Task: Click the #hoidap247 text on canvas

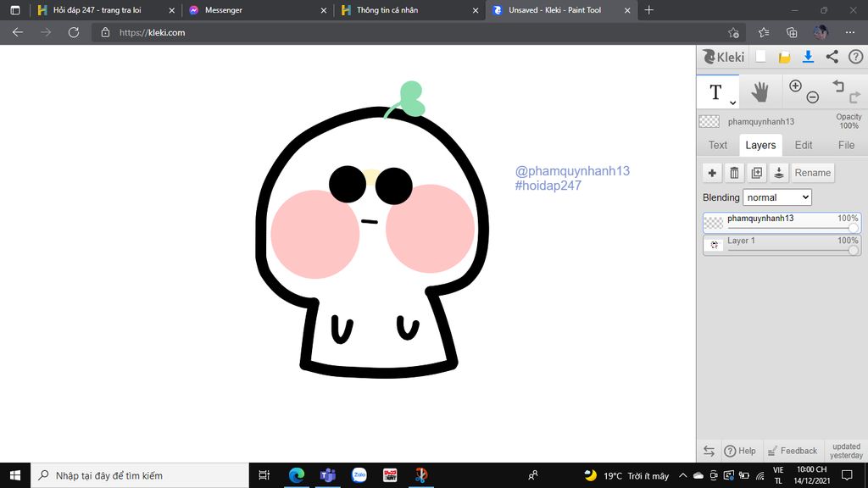Action: pyautogui.click(x=548, y=186)
